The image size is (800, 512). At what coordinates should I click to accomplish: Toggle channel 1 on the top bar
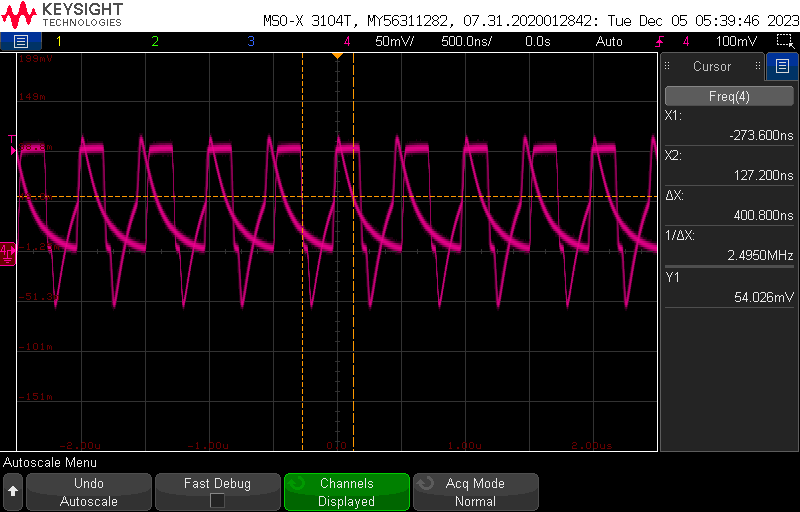pos(58,41)
